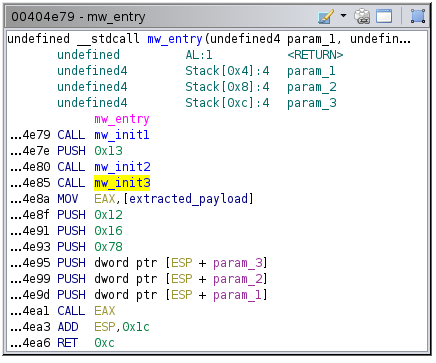The height and width of the screenshot is (363, 436).
Task: Select the mw_entry function name in signature
Action: (x=175, y=39)
